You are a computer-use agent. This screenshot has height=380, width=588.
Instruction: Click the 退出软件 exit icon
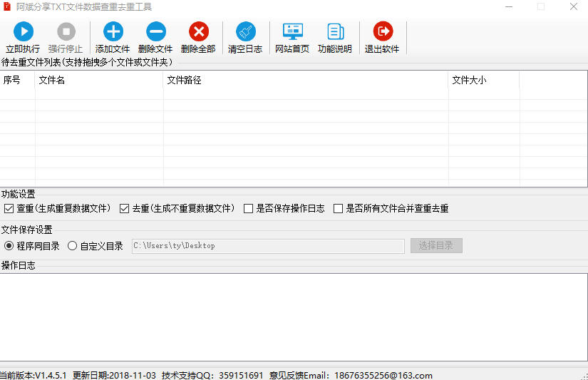[383, 31]
